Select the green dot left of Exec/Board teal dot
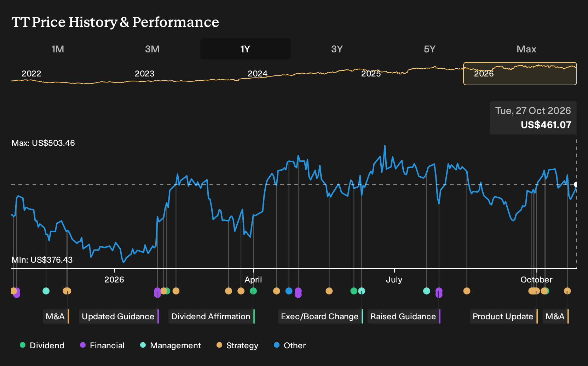Viewport: 588px width, 366px height. (x=354, y=291)
